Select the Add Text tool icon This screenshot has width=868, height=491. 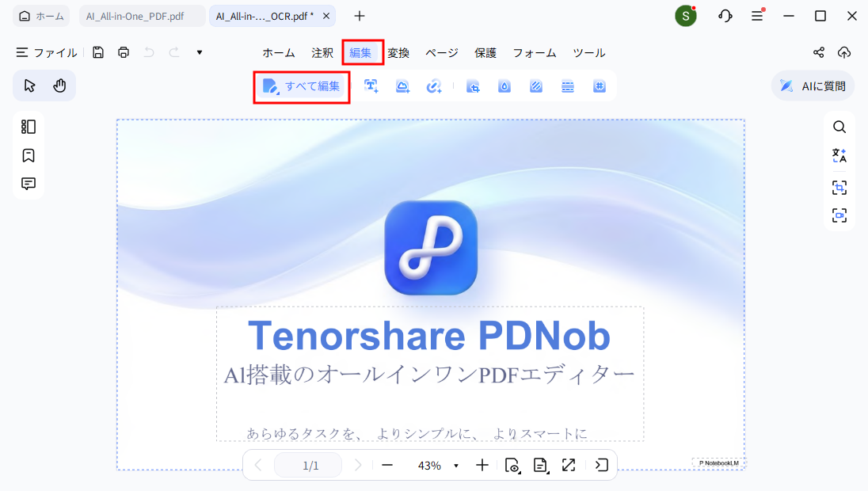coord(371,86)
